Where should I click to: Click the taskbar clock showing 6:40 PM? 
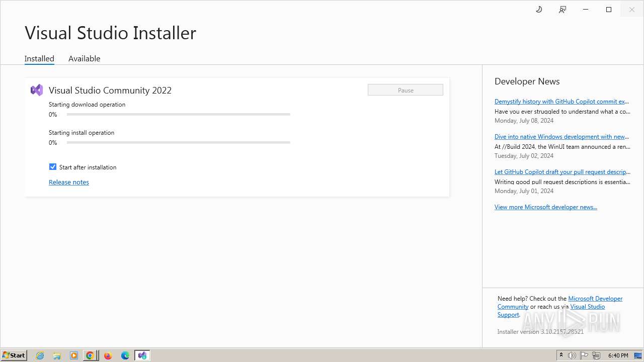(x=618, y=355)
